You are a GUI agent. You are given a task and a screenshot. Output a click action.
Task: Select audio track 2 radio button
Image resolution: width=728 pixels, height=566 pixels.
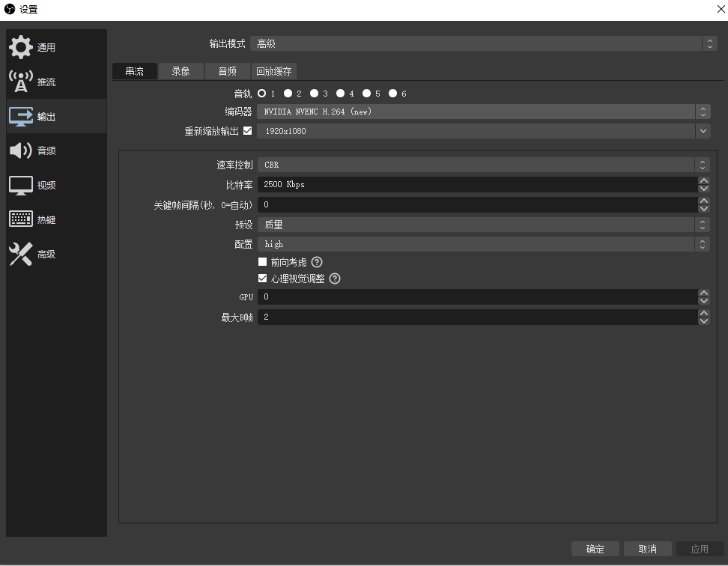[288, 94]
